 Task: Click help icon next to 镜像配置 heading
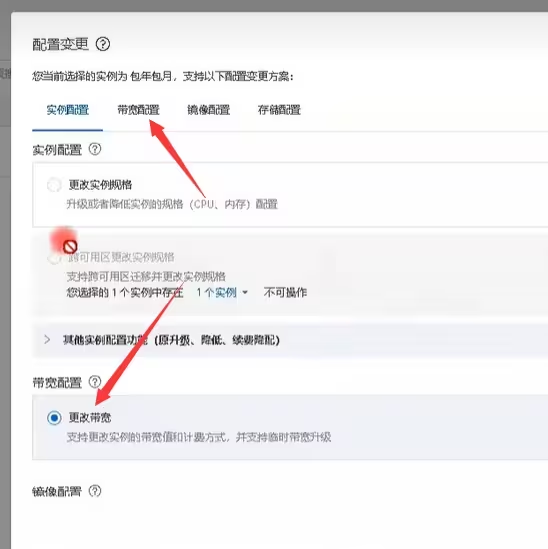[95, 491]
